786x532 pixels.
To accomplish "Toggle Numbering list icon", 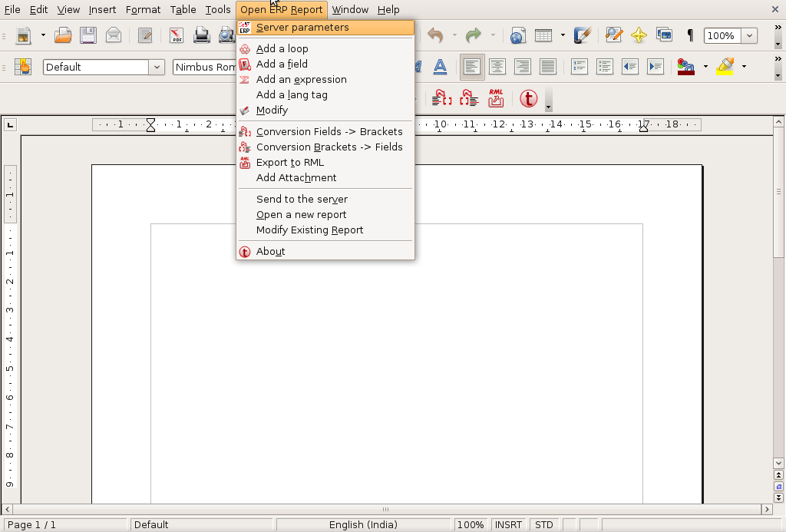I will (x=579, y=67).
